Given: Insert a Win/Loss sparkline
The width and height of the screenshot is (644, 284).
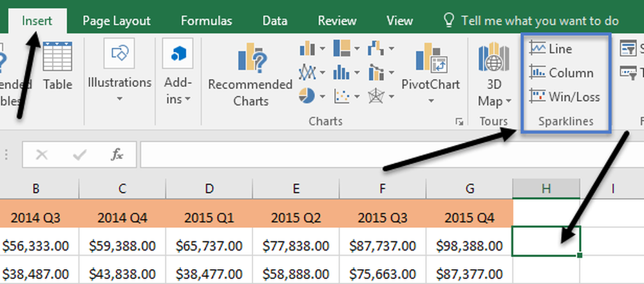Looking at the screenshot, I should (565, 97).
